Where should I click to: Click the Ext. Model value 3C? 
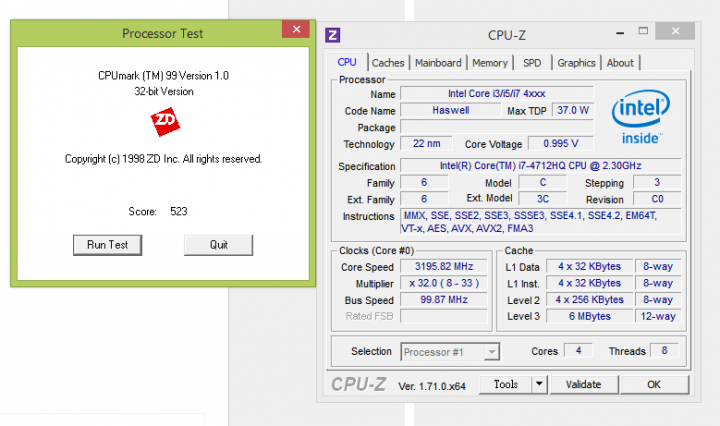(x=543, y=199)
